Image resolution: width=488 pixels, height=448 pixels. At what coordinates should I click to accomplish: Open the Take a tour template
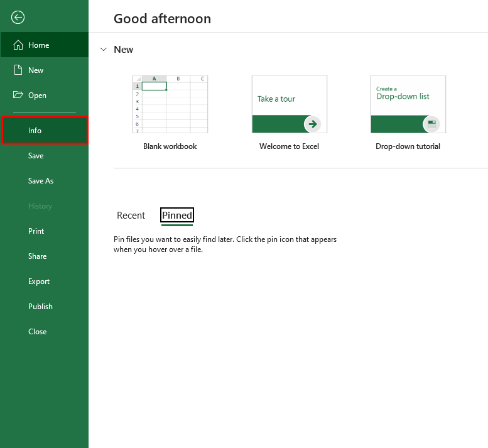289,104
